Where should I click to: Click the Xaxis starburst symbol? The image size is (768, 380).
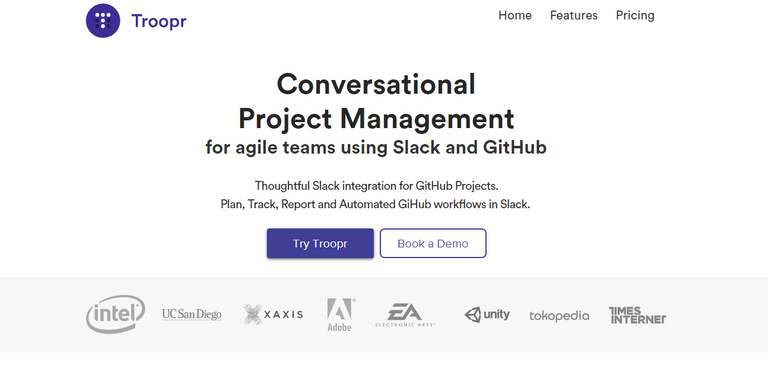point(253,314)
